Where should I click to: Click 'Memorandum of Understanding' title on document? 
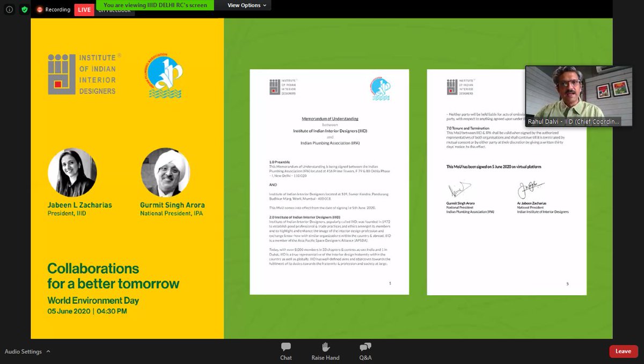(330, 119)
